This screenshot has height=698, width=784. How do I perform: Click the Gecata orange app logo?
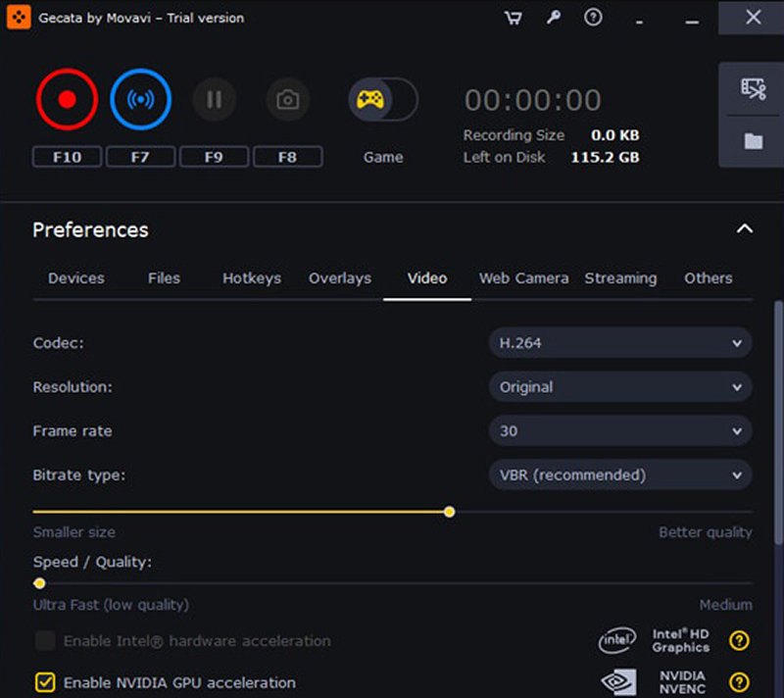pos(19,18)
